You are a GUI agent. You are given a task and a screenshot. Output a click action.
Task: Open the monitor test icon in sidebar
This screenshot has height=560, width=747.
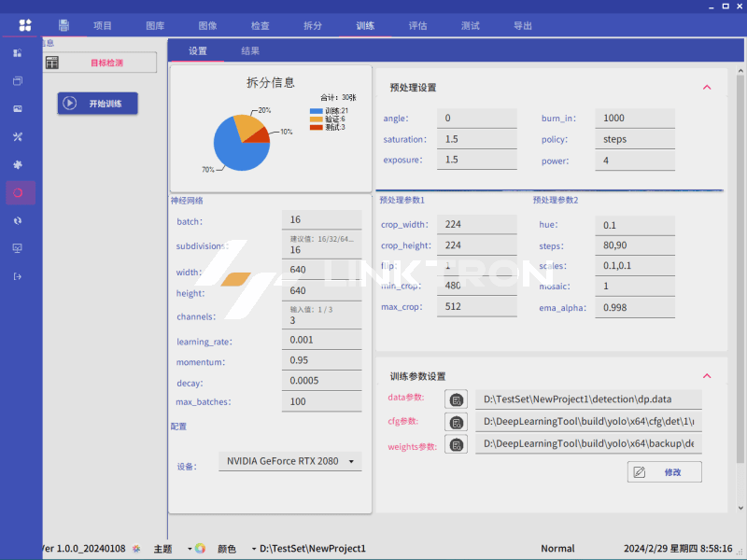(x=18, y=248)
